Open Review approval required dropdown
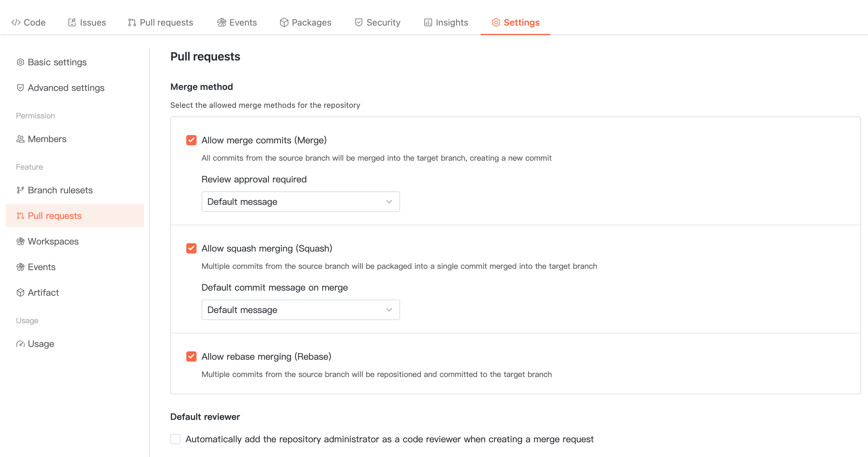The width and height of the screenshot is (868, 457). [x=301, y=202]
